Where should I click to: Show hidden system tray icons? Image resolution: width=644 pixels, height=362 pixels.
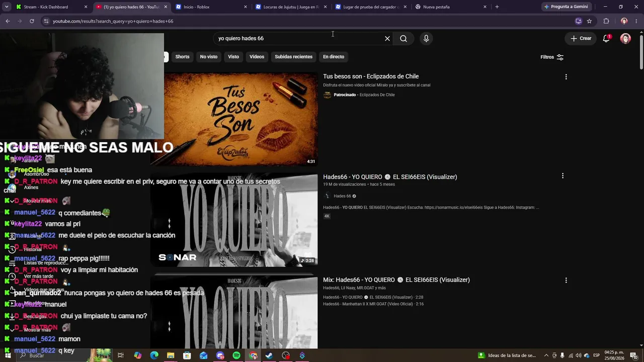(x=546, y=355)
